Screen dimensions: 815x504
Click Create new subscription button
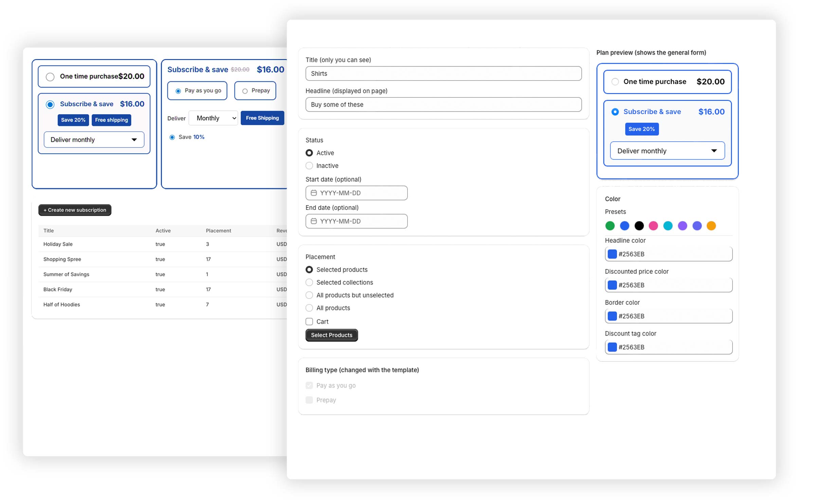coord(75,210)
